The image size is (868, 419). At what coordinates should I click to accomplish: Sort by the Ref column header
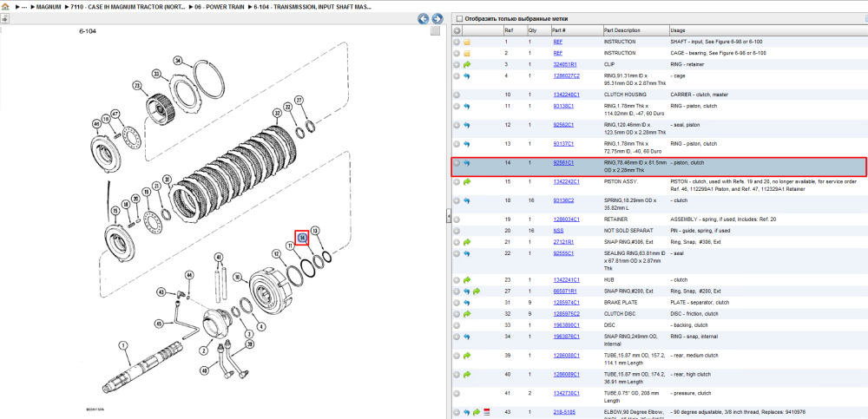coord(515,30)
